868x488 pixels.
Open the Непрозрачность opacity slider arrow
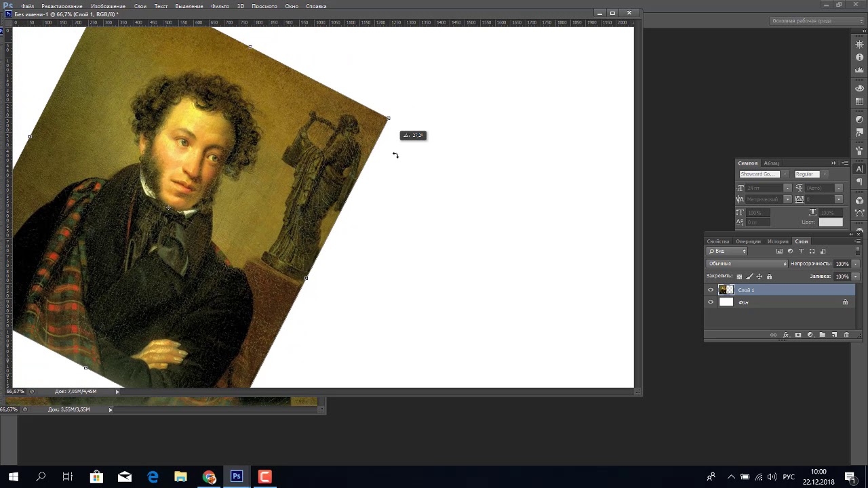[855, 264]
